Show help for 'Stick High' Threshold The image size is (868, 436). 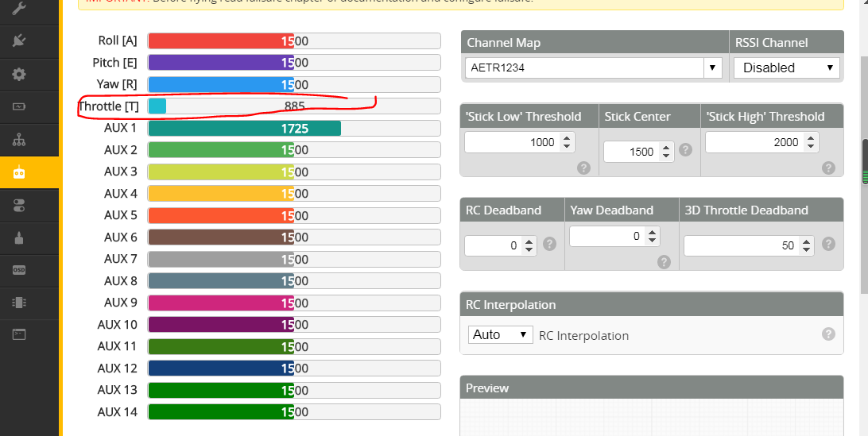click(x=828, y=168)
